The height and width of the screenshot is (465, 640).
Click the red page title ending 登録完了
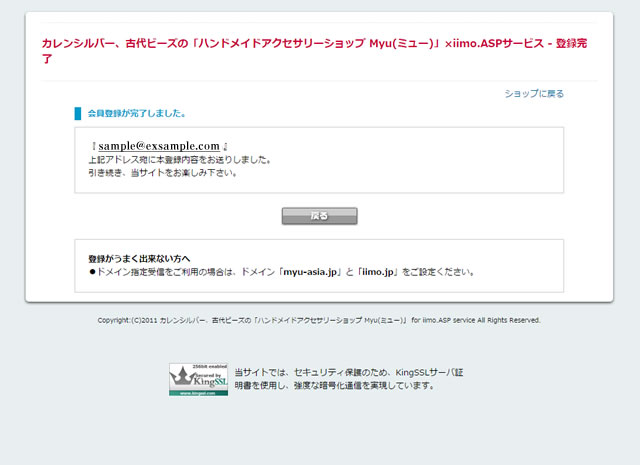point(314,51)
